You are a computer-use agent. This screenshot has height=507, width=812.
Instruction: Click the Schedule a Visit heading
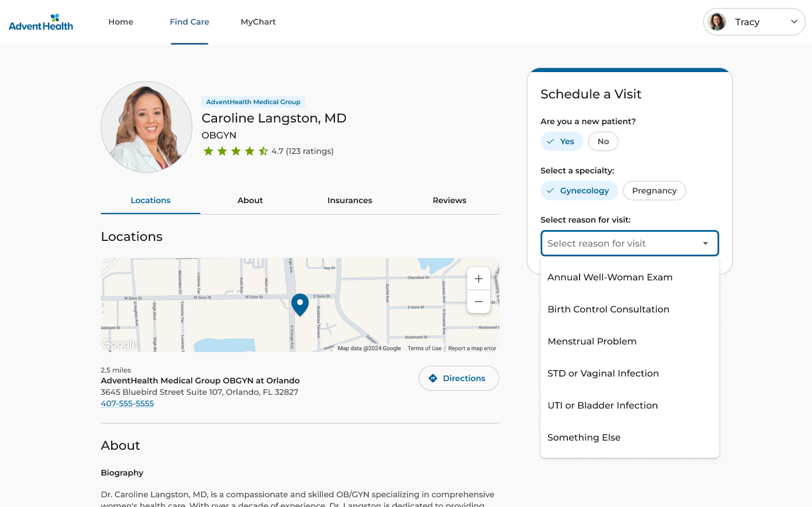coord(591,94)
